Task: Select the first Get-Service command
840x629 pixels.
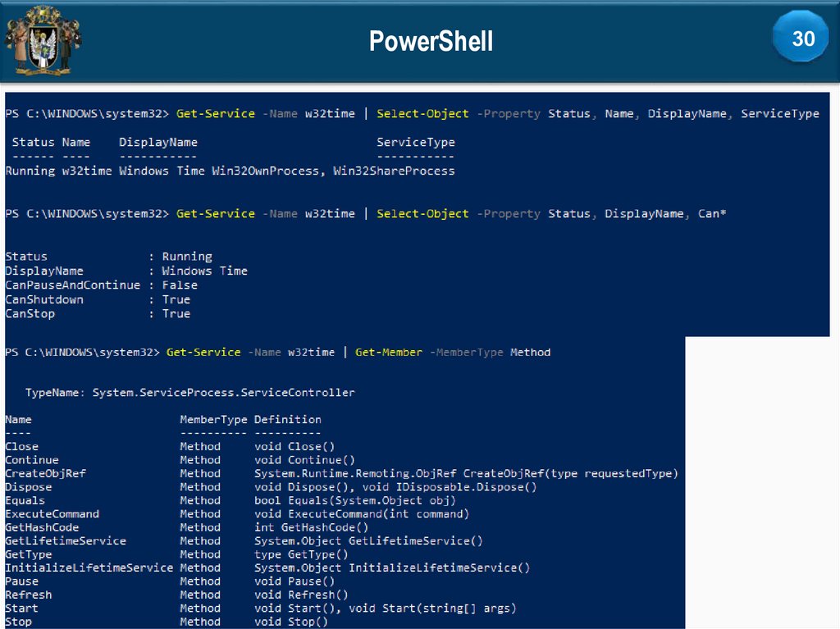Action: [x=216, y=114]
